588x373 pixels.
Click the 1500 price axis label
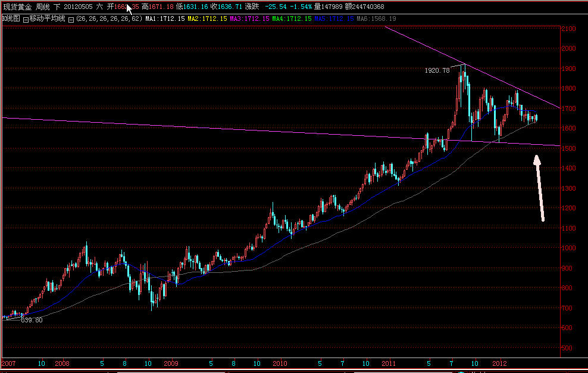[x=568, y=148]
